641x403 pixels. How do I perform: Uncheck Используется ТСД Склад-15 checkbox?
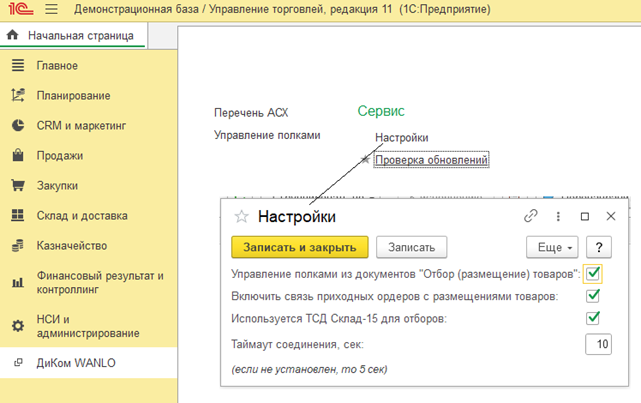[593, 318]
